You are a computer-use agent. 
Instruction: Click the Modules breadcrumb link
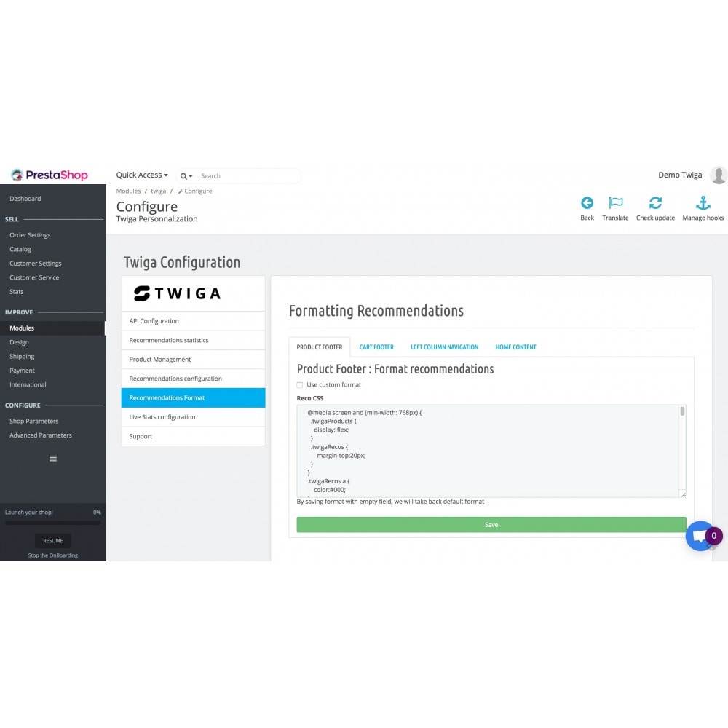(128, 191)
